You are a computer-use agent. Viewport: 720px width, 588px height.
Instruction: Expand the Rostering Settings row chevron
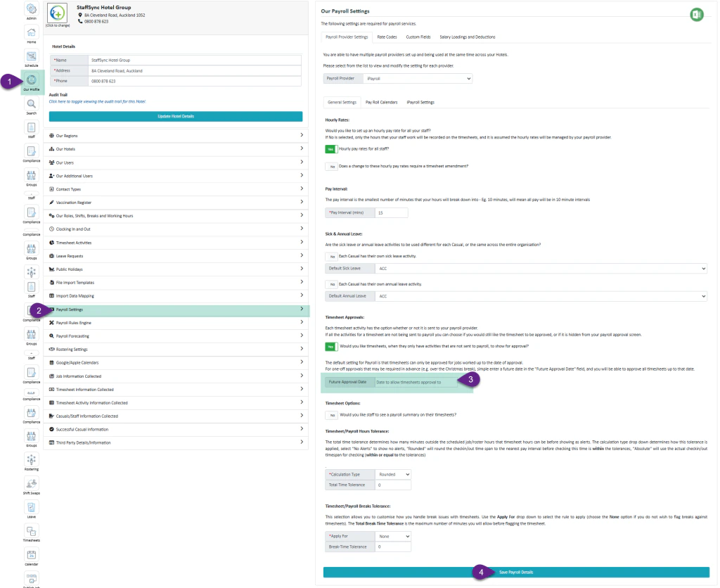click(x=302, y=349)
